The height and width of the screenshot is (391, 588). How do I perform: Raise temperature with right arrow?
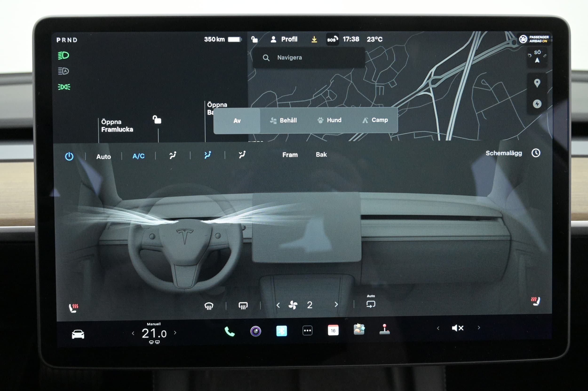(x=175, y=333)
